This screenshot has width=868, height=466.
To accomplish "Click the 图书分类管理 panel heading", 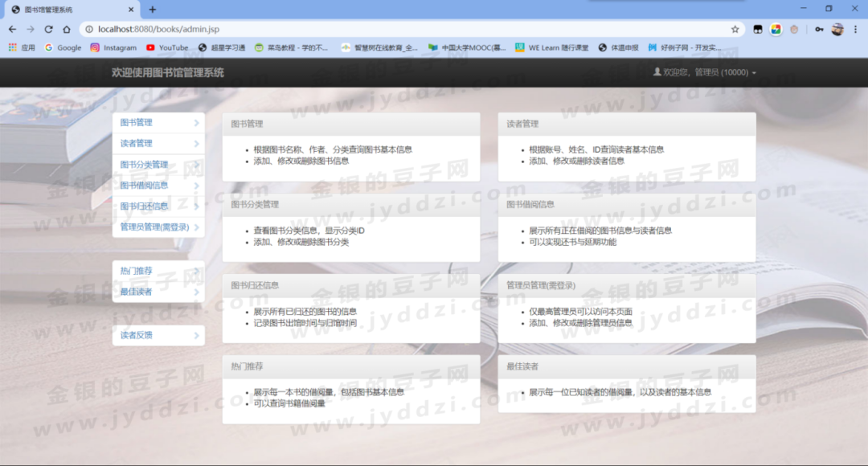I will pyautogui.click(x=351, y=205).
